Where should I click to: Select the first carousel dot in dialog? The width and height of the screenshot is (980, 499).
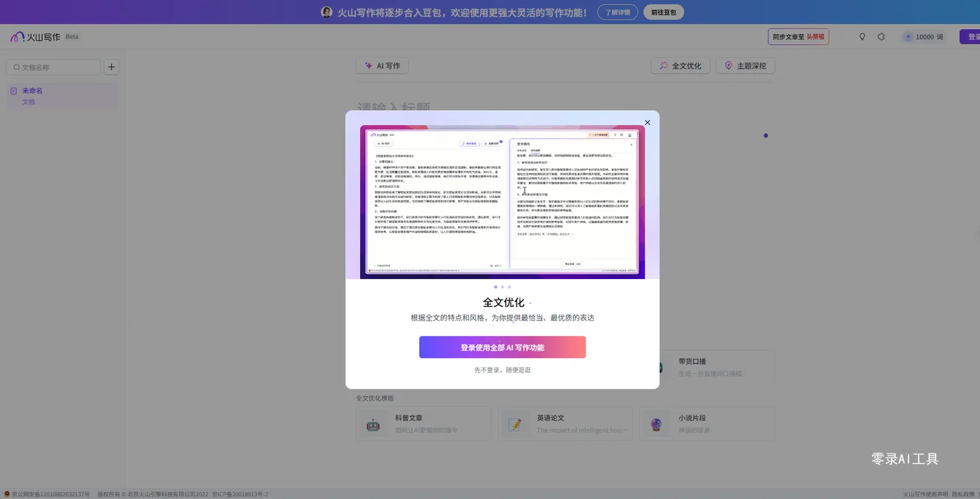pos(495,287)
